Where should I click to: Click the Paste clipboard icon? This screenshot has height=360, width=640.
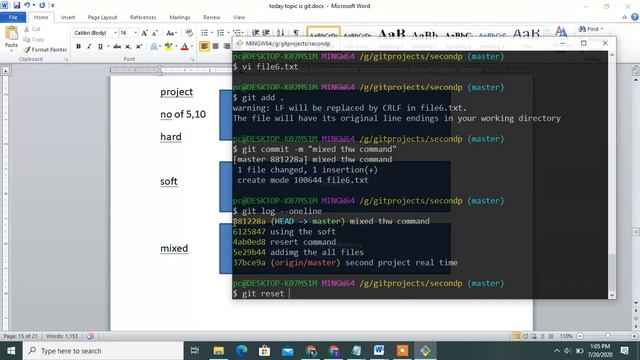[x=11, y=33]
